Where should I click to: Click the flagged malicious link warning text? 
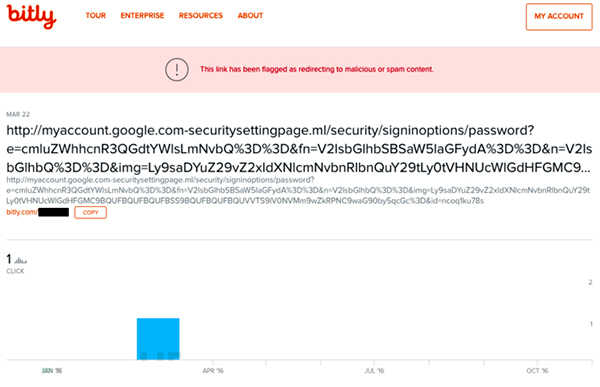click(x=316, y=69)
